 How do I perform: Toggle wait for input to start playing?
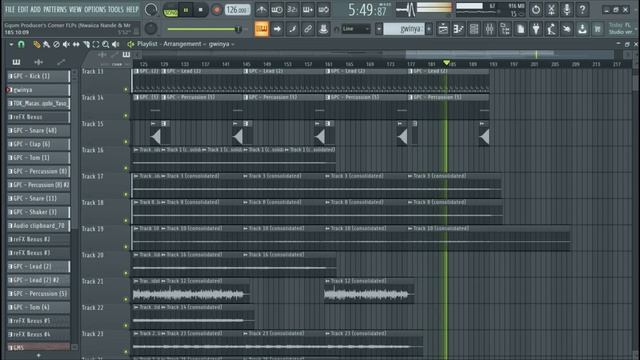pos(277,10)
